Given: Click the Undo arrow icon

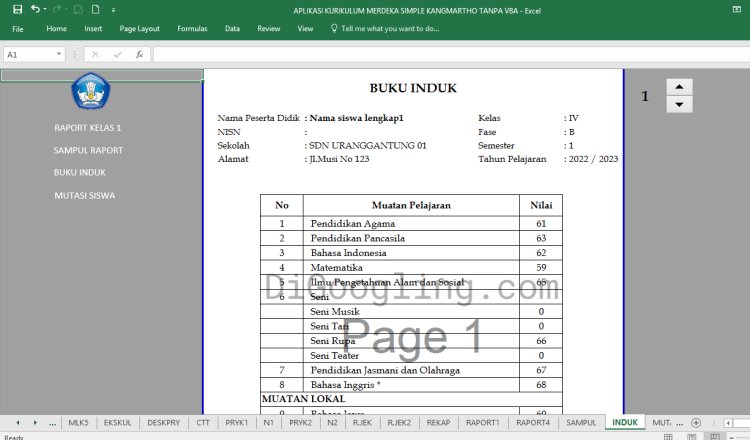Looking at the screenshot, I should tap(35, 9).
